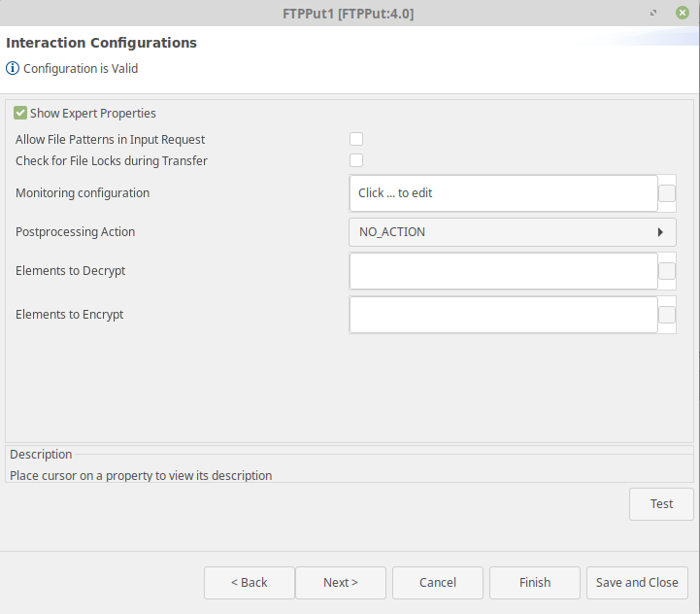Click the restore window icon in title bar
700x614 pixels.
653,13
